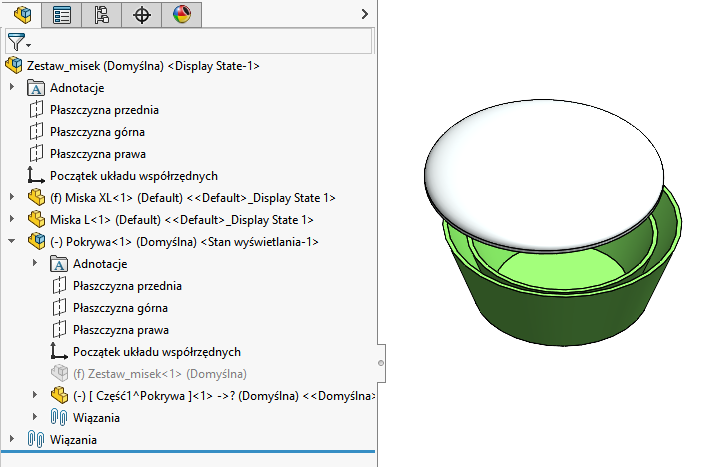Select top-level Płaszczyzna górna plane
The height and width of the screenshot is (467, 716).
[x=98, y=132]
